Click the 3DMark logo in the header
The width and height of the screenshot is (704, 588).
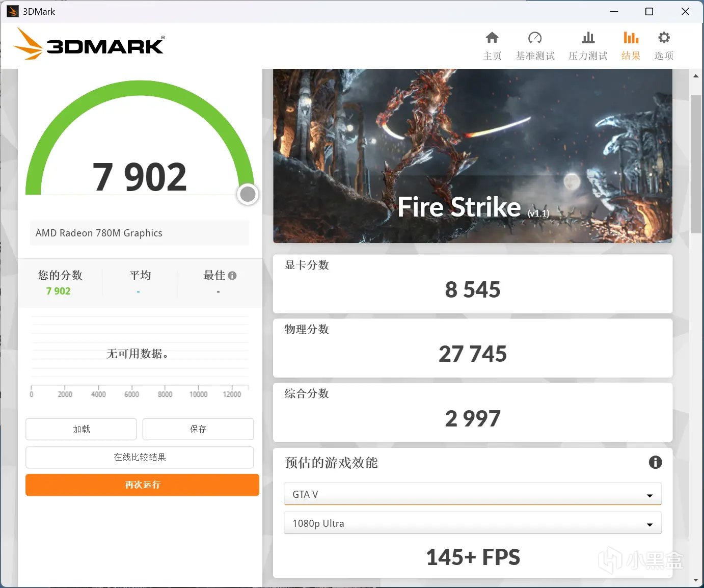pos(89,44)
